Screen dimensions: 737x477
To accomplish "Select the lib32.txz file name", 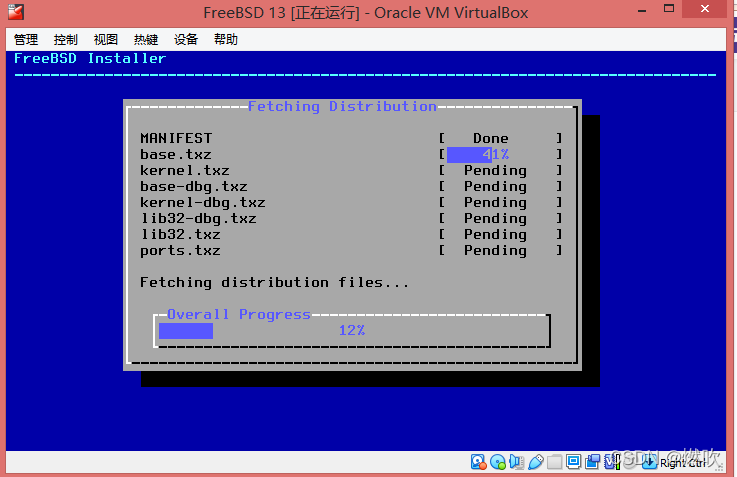I will pos(180,234).
